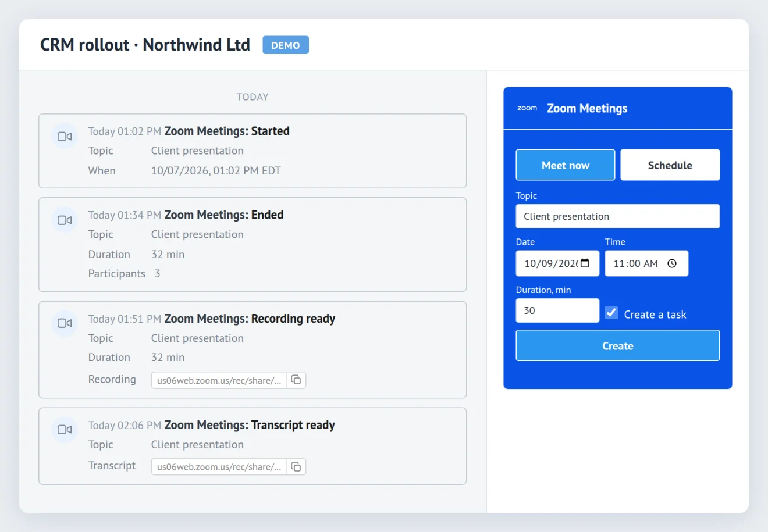Click the camera icon on Transcript ready event
The height and width of the screenshot is (532, 768).
[65, 430]
